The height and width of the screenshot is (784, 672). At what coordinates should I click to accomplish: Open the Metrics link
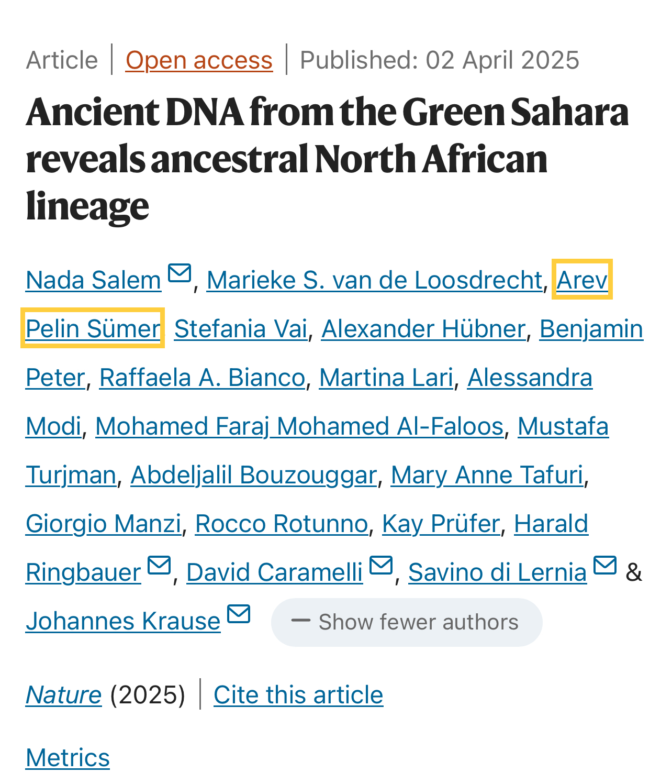click(x=68, y=758)
